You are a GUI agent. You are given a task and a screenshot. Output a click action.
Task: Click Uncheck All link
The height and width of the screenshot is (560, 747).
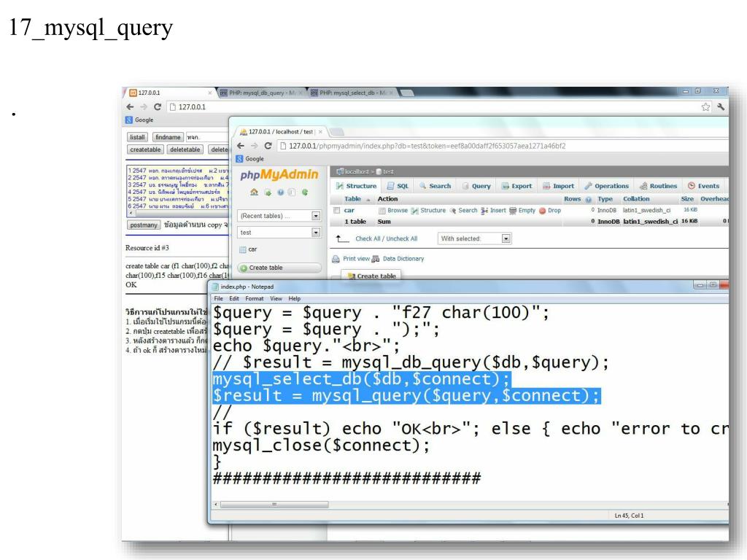click(x=402, y=238)
